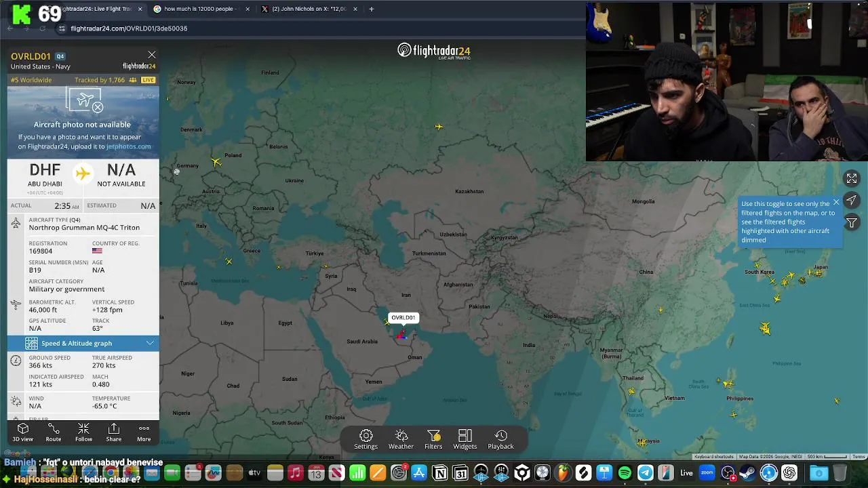This screenshot has height=488, width=868.
Task: Toggle the filtered flights funnel icon
Action: pyautogui.click(x=852, y=222)
